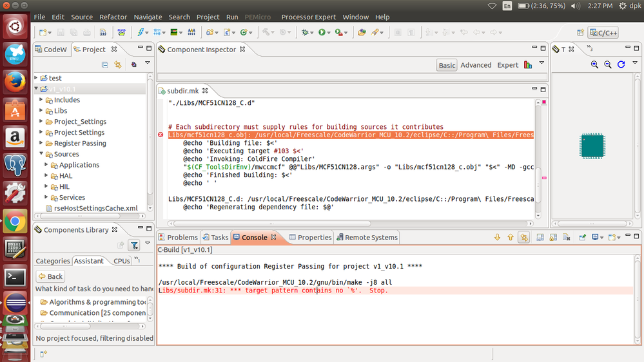Switch to the Problems tab
This screenshot has width=644, height=362.
[x=179, y=237]
